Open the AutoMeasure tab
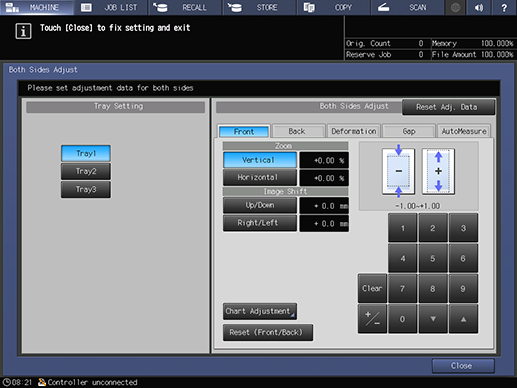 (464, 131)
